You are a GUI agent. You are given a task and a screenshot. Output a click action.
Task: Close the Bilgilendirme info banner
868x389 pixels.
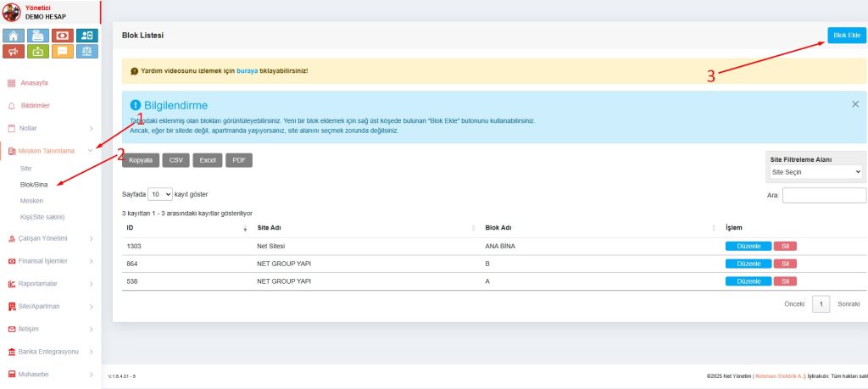[x=854, y=103]
